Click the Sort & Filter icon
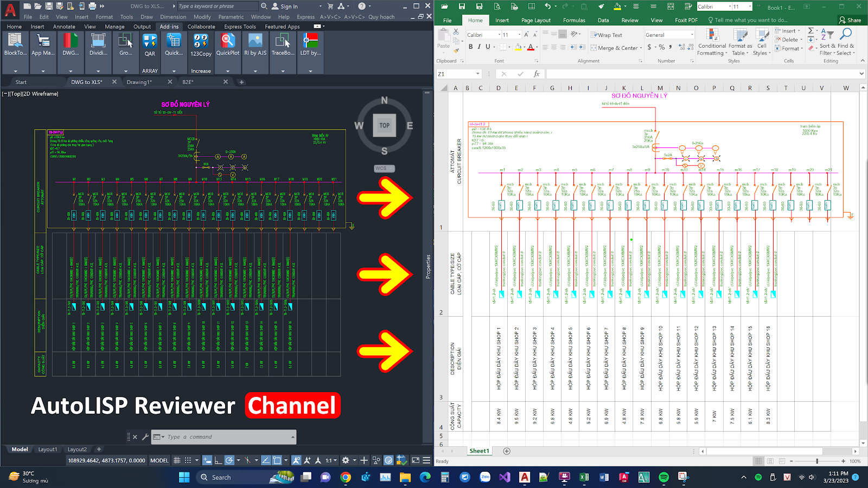This screenshot has width=868, height=488. pos(827,34)
